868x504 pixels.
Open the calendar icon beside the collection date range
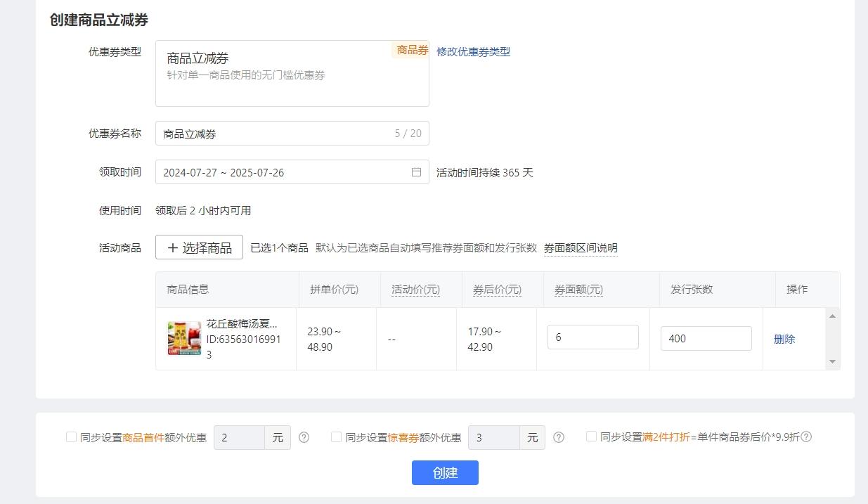click(x=417, y=172)
